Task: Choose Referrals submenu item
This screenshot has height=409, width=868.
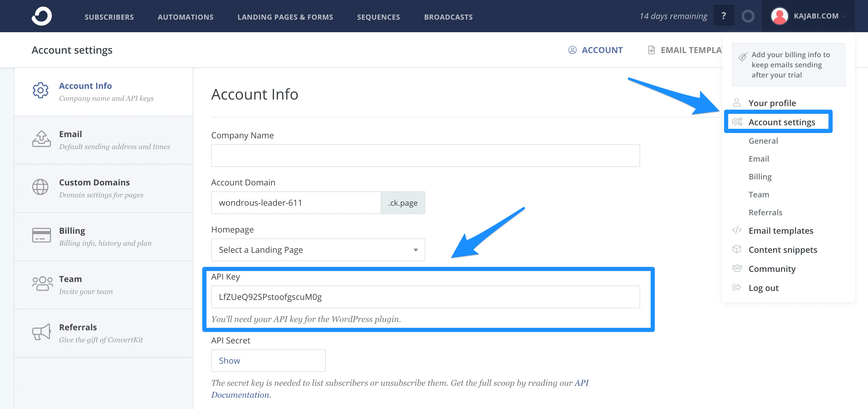Action: (765, 212)
